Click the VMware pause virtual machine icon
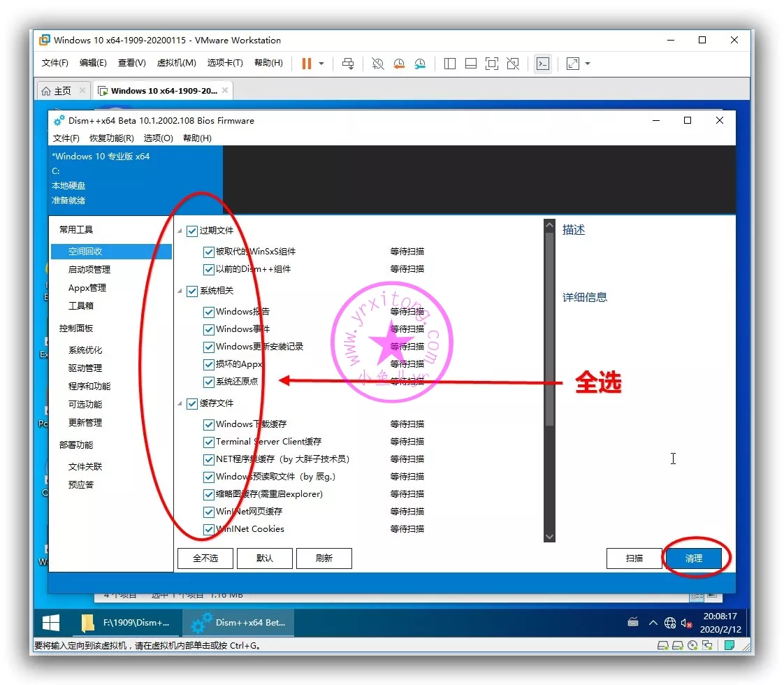Viewport: 784px width, 685px height. pyautogui.click(x=306, y=64)
